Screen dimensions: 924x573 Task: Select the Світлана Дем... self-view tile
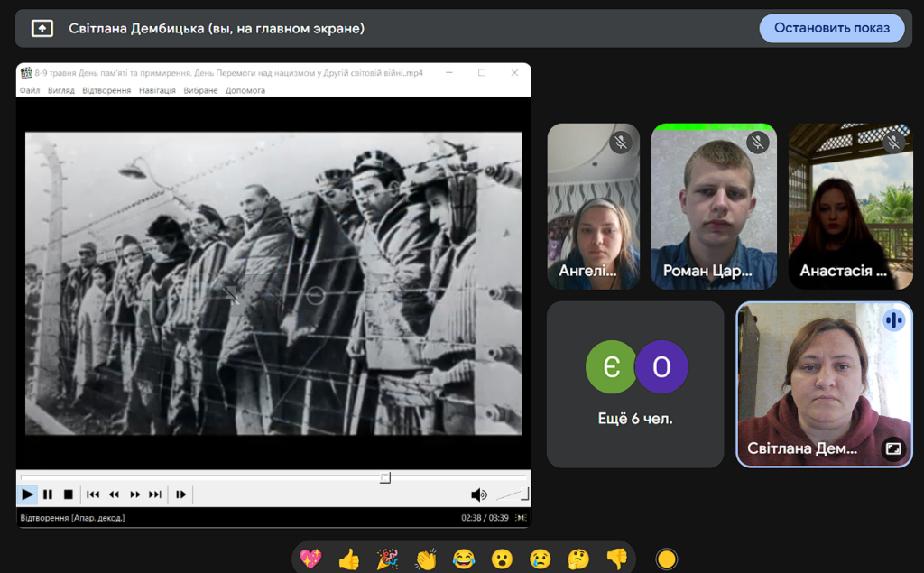point(825,385)
